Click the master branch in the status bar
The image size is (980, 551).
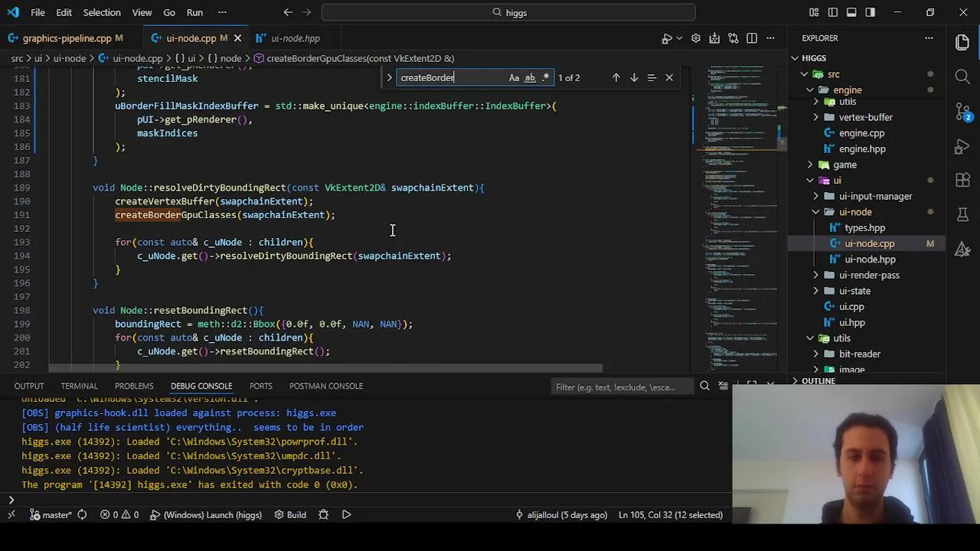(x=51, y=515)
